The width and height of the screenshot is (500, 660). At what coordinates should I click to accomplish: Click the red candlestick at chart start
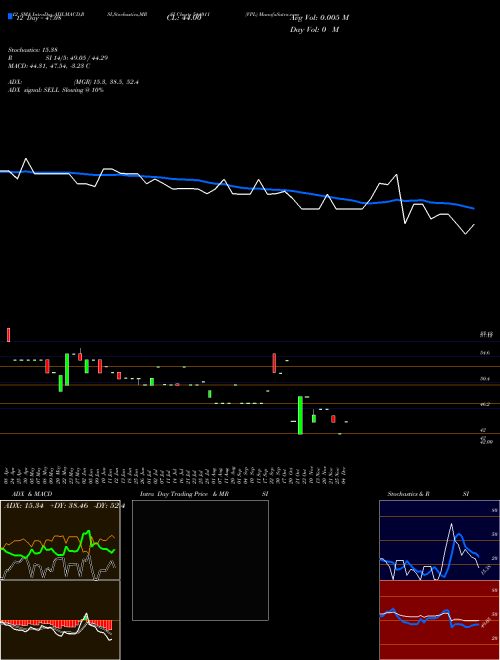point(8,335)
